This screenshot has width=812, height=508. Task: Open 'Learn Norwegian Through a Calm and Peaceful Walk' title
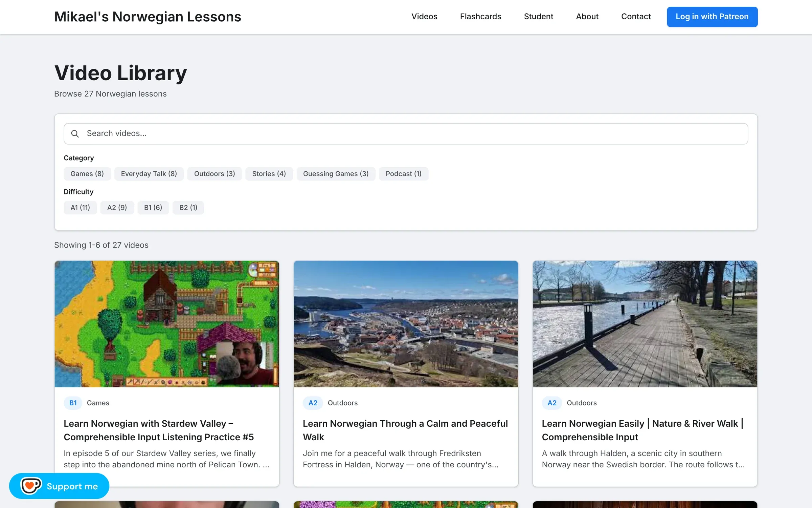405,430
